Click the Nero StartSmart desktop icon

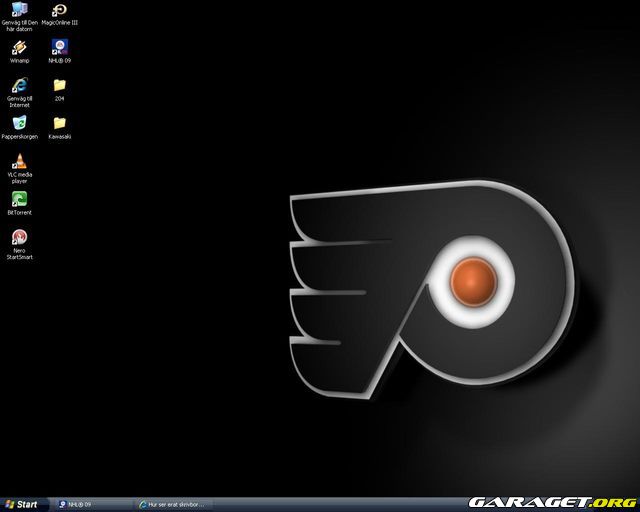19,237
